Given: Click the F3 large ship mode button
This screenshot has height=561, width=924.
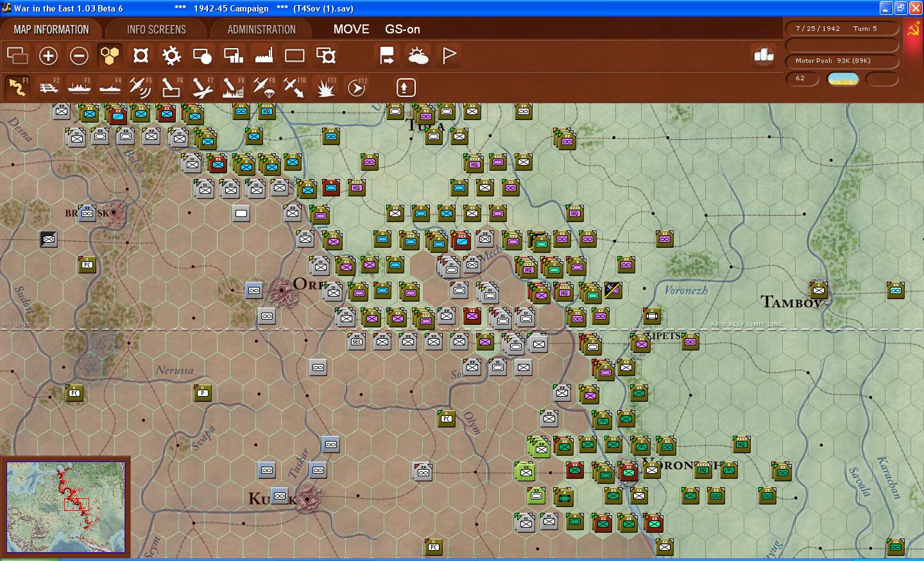Looking at the screenshot, I should [x=79, y=87].
